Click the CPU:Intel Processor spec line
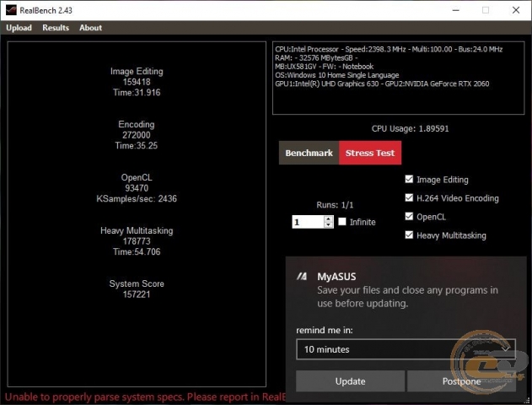 pyautogui.click(x=389, y=49)
